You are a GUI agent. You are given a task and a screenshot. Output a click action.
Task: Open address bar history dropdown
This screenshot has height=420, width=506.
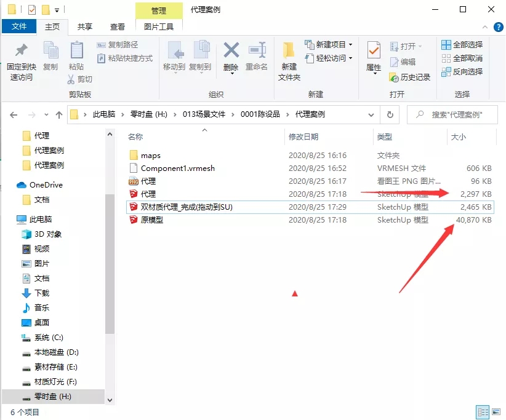371,114
